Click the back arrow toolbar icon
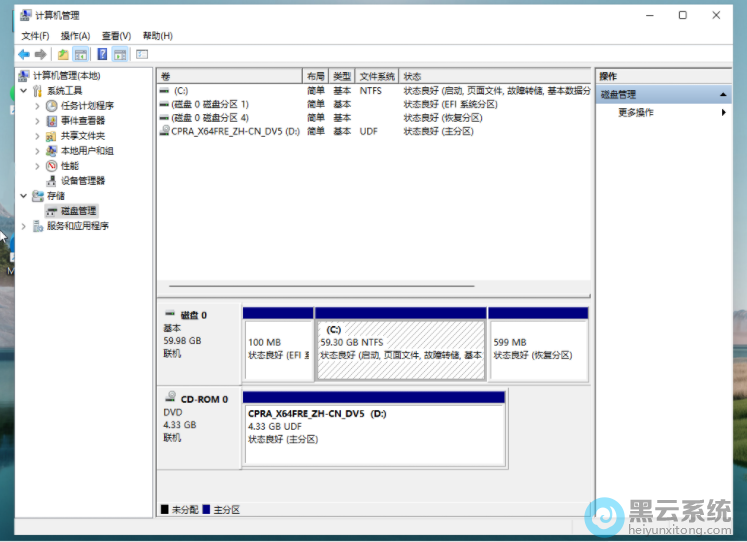The height and width of the screenshot is (542, 747). click(x=24, y=54)
